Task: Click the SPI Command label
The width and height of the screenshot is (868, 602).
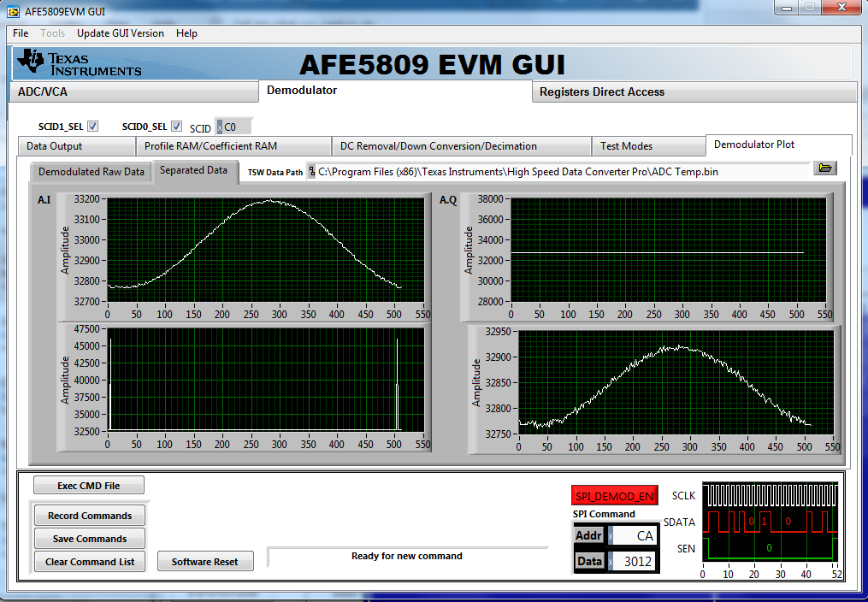Action: tap(604, 514)
